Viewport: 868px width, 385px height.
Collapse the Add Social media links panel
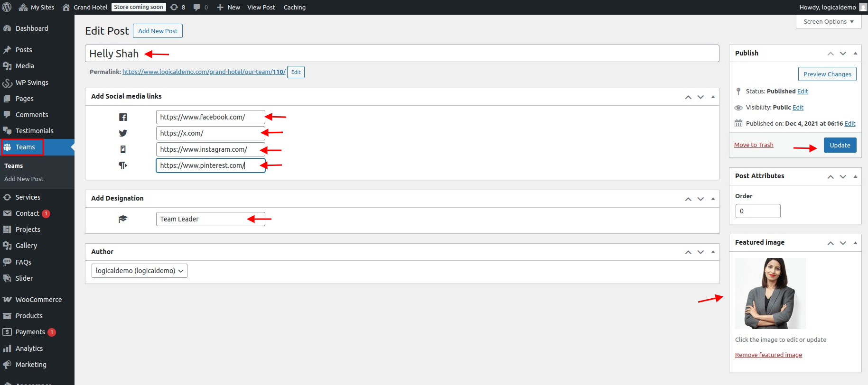(713, 97)
